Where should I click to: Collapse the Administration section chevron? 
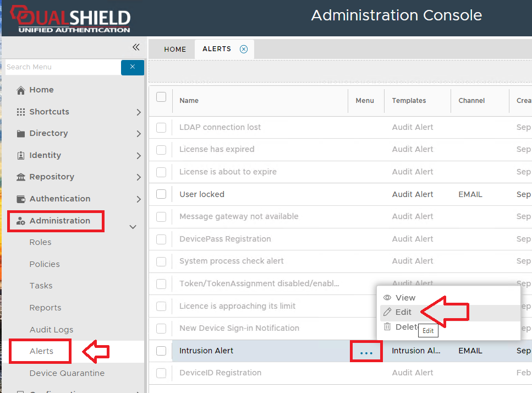[133, 226]
